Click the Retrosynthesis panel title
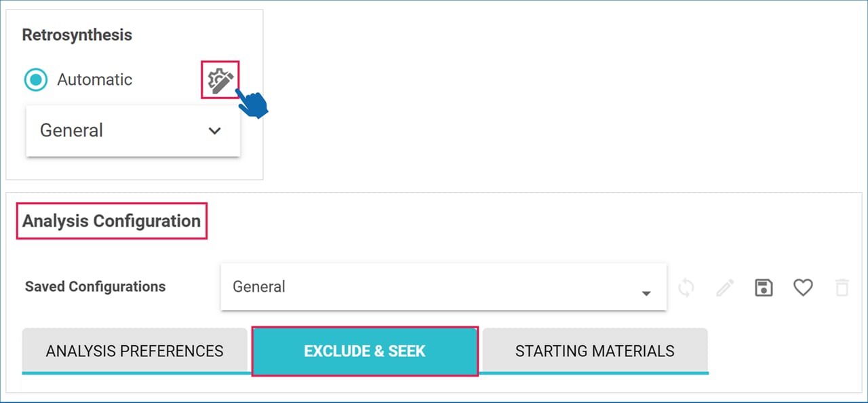The image size is (868, 403). (x=77, y=35)
